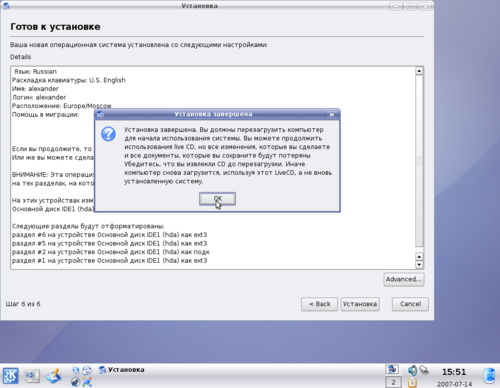This screenshot has height=388, width=500.
Task: Go back with the < Back button
Action: click(319, 304)
